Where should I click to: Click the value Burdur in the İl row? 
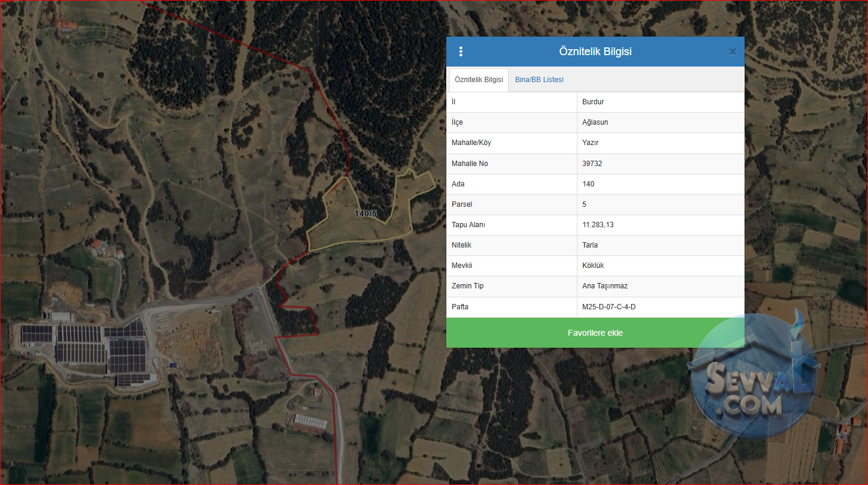(593, 102)
